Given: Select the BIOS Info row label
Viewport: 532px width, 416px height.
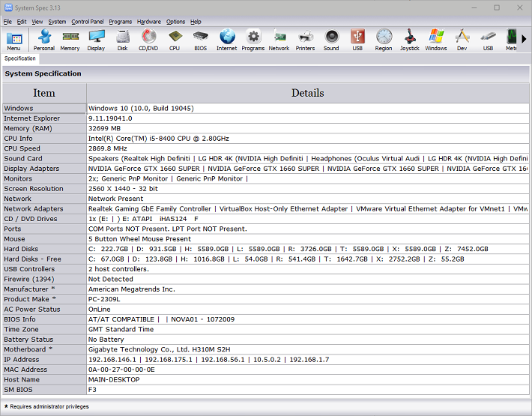Looking at the screenshot, I should click(x=44, y=319).
